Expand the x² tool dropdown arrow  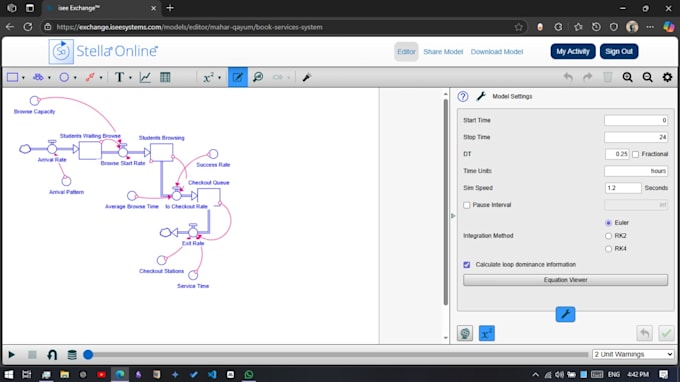tap(219, 78)
